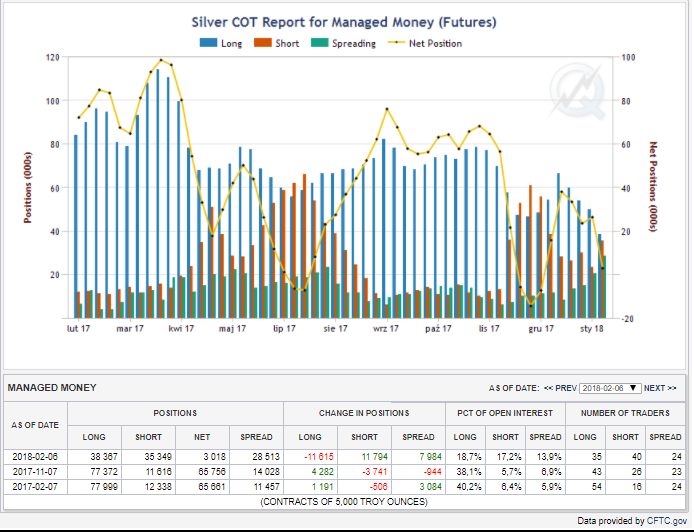Click the orange Short legend color swatch

[x=262, y=43]
